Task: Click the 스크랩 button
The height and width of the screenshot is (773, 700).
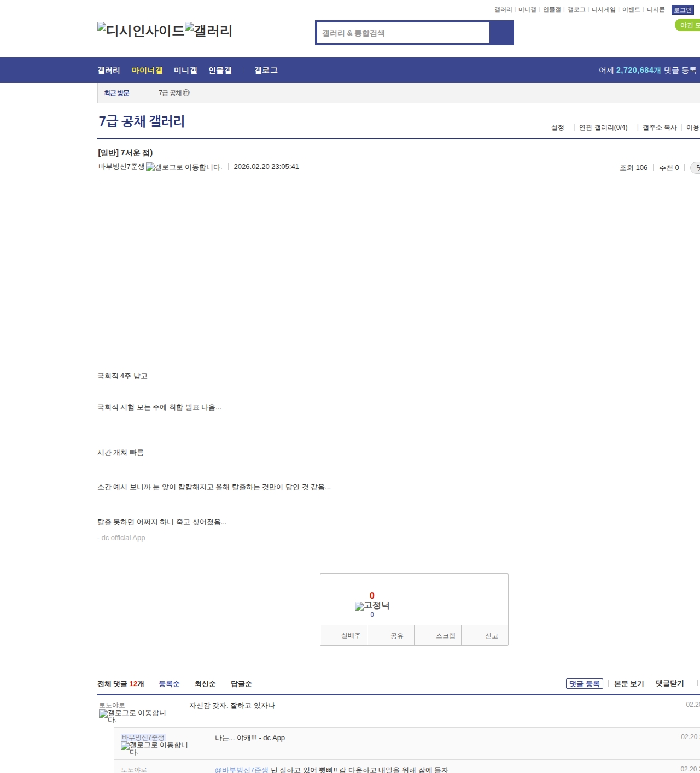Action: 438,635
